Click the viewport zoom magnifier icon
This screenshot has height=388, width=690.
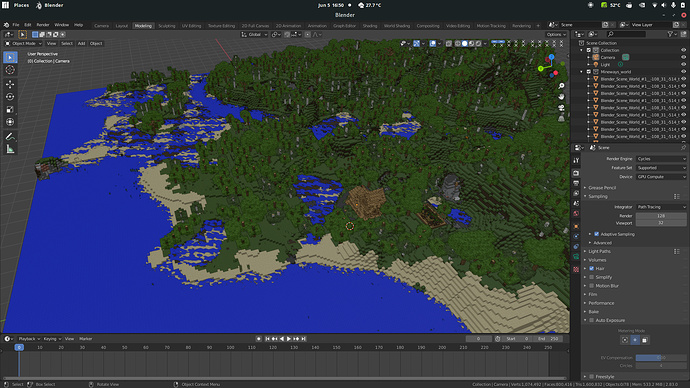(x=561, y=86)
